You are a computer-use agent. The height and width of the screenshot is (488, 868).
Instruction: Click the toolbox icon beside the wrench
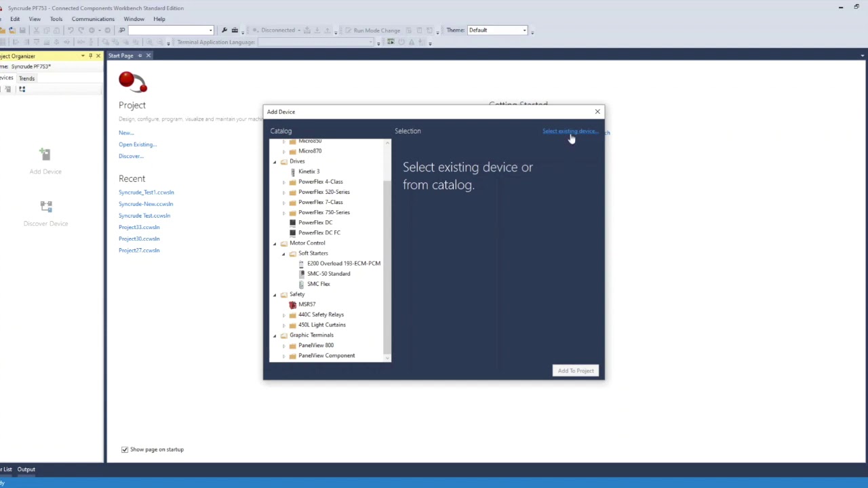[x=235, y=30]
